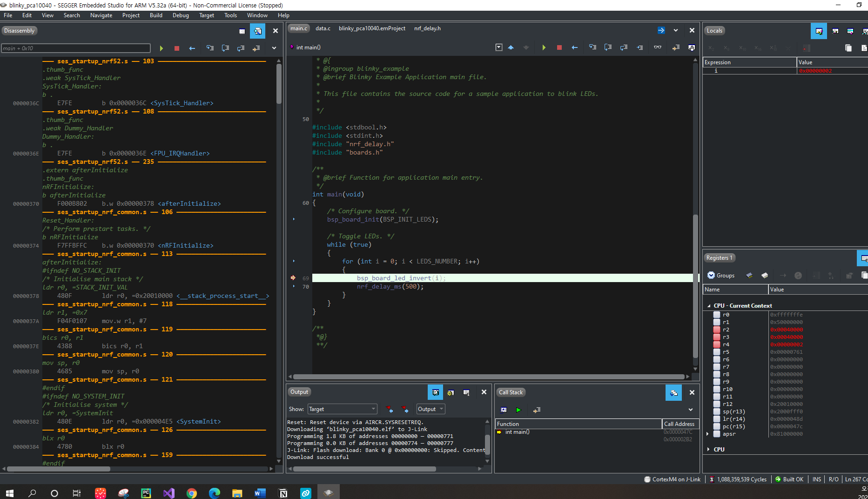Image resolution: width=868 pixels, height=499 pixels.
Task: Toggle the r2 register checkbox
Action: click(x=717, y=330)
